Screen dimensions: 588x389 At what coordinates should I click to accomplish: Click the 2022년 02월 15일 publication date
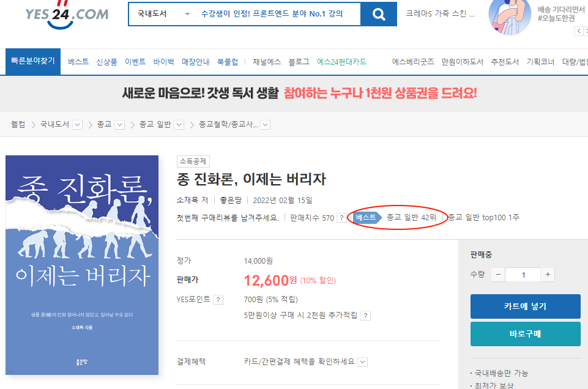click(283, 201)
